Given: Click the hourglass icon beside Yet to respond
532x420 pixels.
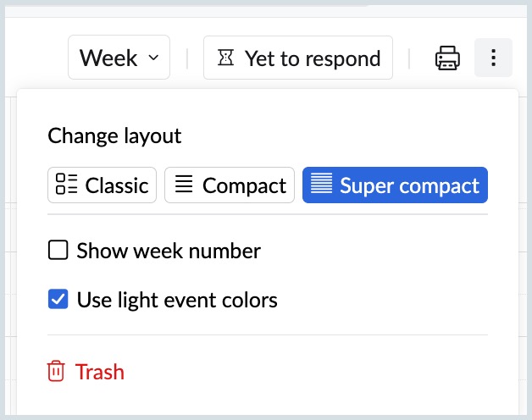Looking at the screenshot, I should click(225, 58).
